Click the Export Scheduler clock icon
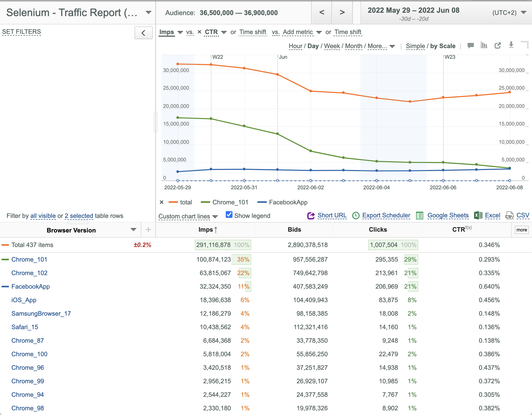Screen dimensions: 532x415 (356, 216)
